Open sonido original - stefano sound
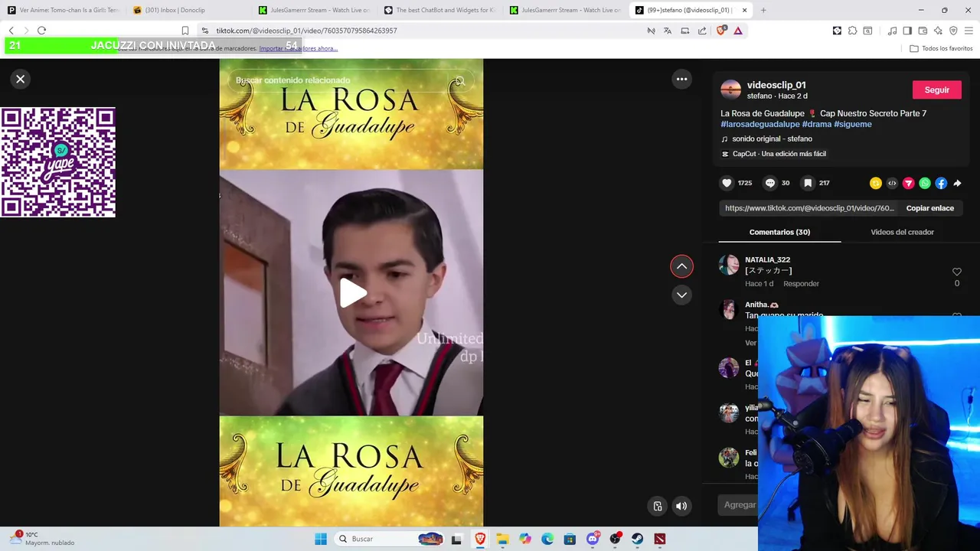Viewport: 980px width, 551px height. point(772,139)
